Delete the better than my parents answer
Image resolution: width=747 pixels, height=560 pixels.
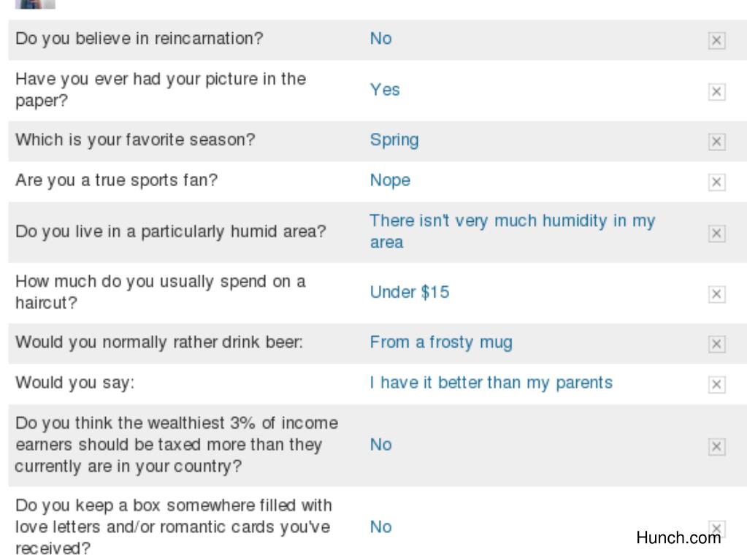coord(716,384)
